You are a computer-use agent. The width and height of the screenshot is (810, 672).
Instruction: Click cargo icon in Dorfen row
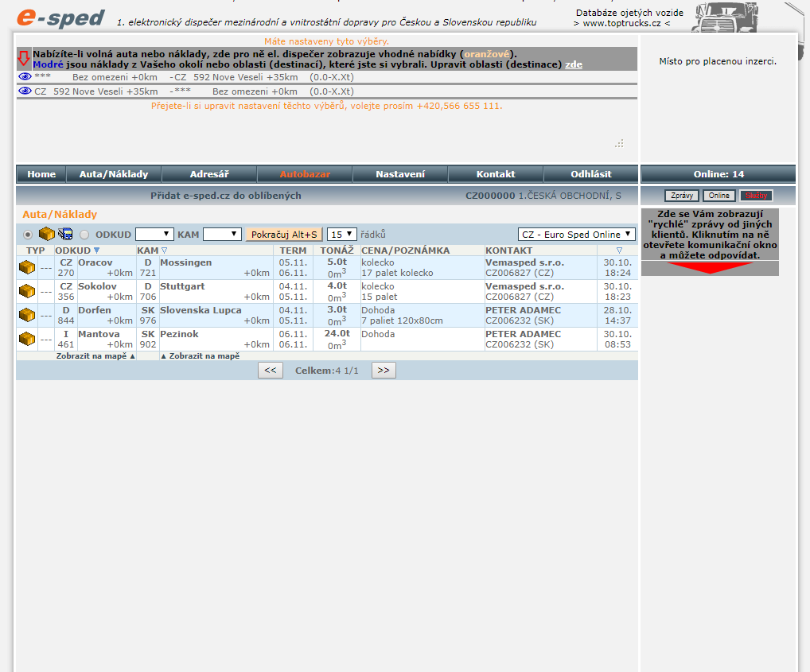tap(27, 315)
